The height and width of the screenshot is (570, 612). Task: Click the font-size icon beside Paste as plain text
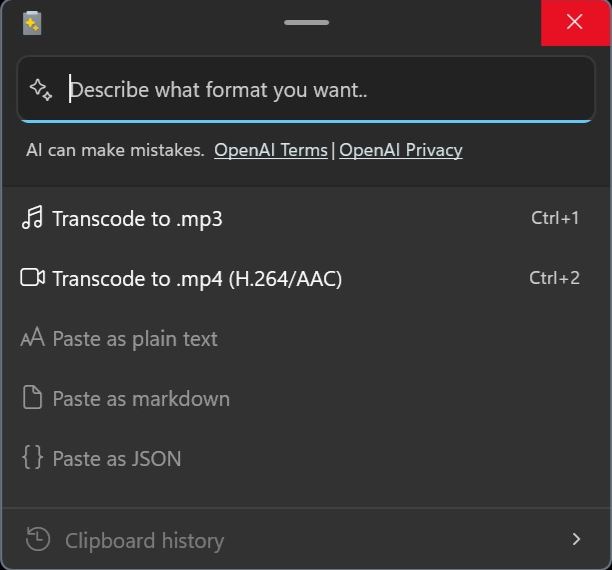click(x=32, y=337)
